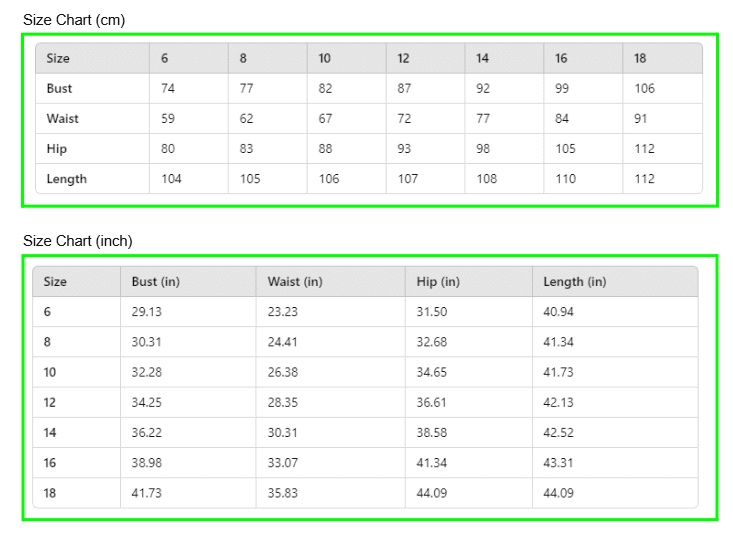
Task: Select the Waist (in) column header
Action: 295,282
